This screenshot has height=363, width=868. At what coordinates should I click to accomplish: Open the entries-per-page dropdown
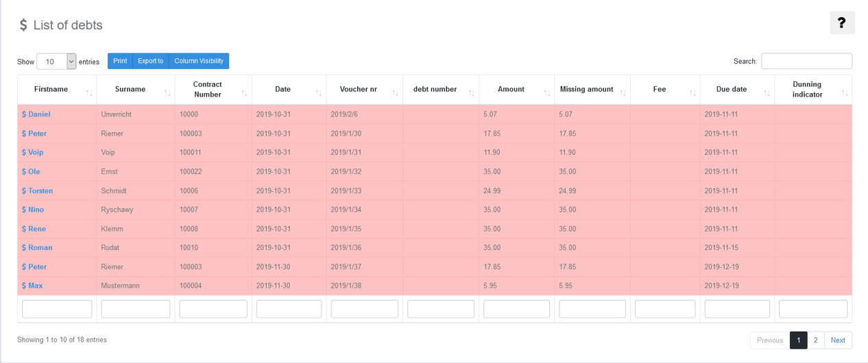tap(56, 62)
